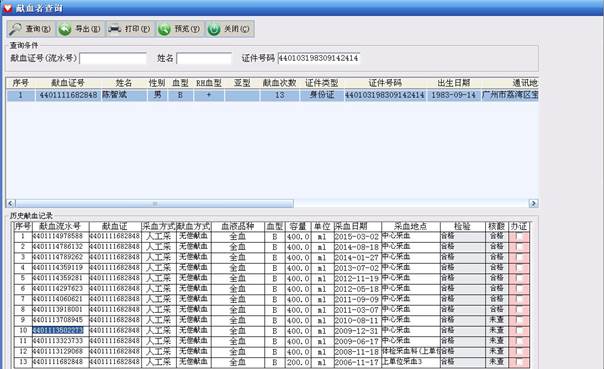The height and width of the screenshot is (369, 604).
Task: Click the 导出 green arrow icon
Action: (x=65, y=29)
